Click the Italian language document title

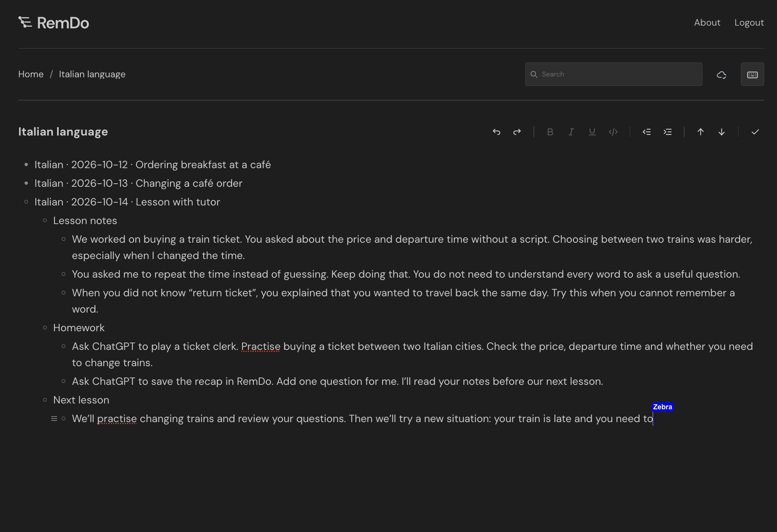point(63,132)
